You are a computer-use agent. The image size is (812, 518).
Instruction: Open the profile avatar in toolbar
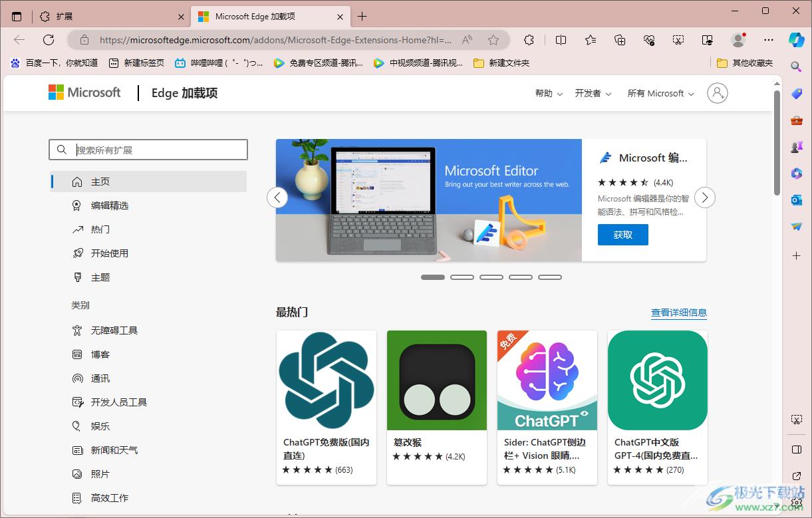[x=738, y=40]
